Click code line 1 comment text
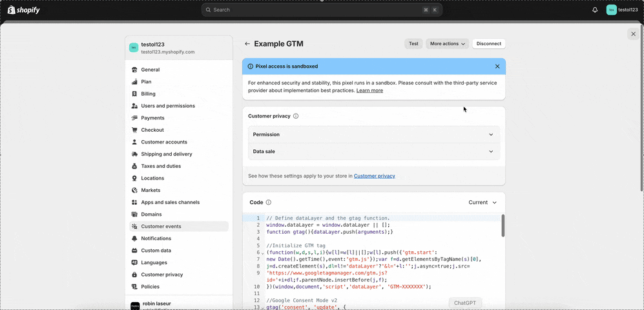644x310 pixels. (327, 218)
